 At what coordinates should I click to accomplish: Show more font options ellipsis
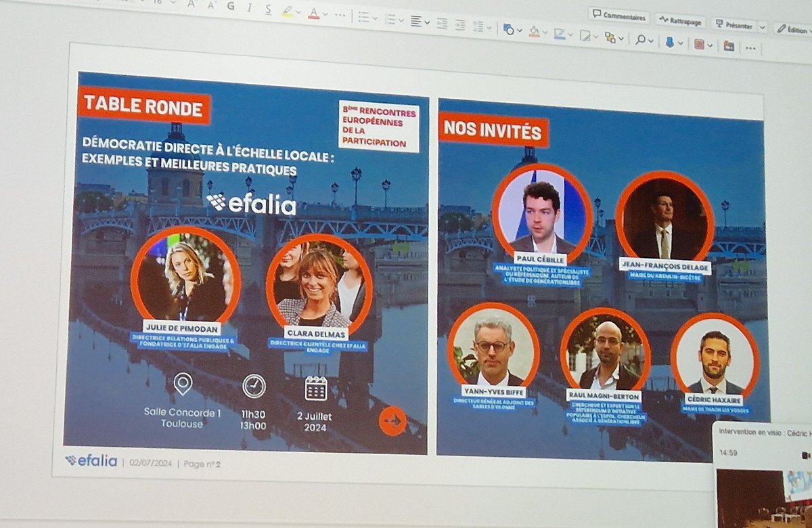pyautogui.click(x=340, y=15)
